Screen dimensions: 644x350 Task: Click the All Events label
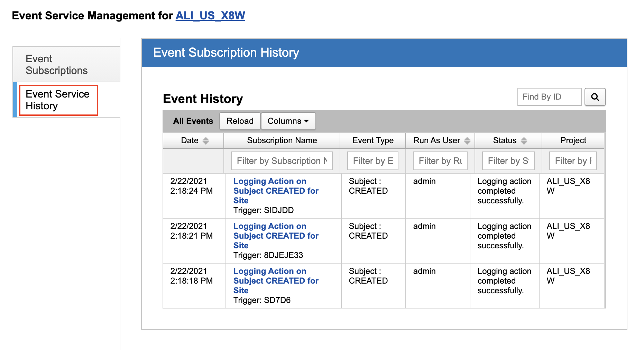193,121
